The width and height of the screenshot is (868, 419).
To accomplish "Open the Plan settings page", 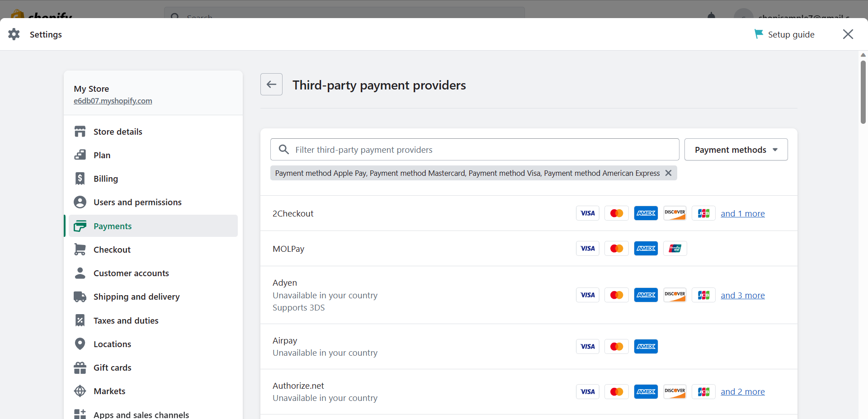I will 153,155.
